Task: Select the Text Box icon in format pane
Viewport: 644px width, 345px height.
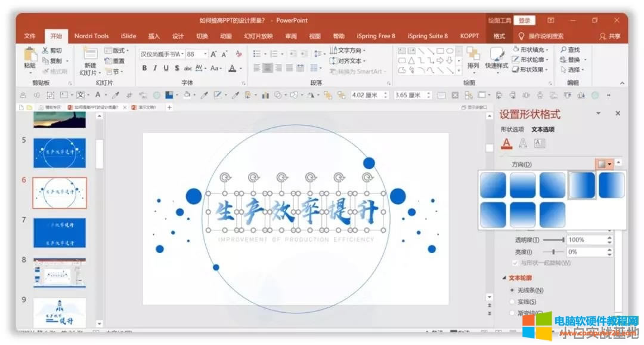Action: coord(540,143)
